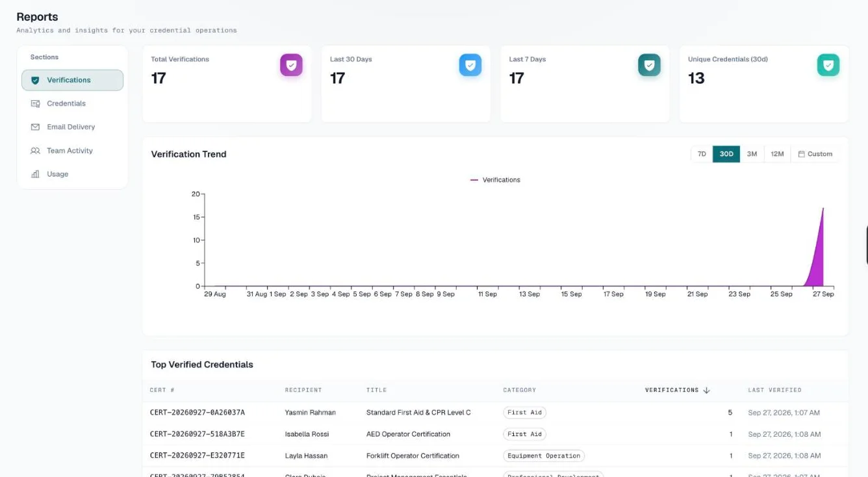Screen dimensions: 868x477
Task: Click recipient Yasmin Rahman
Action: coord(310,413)
